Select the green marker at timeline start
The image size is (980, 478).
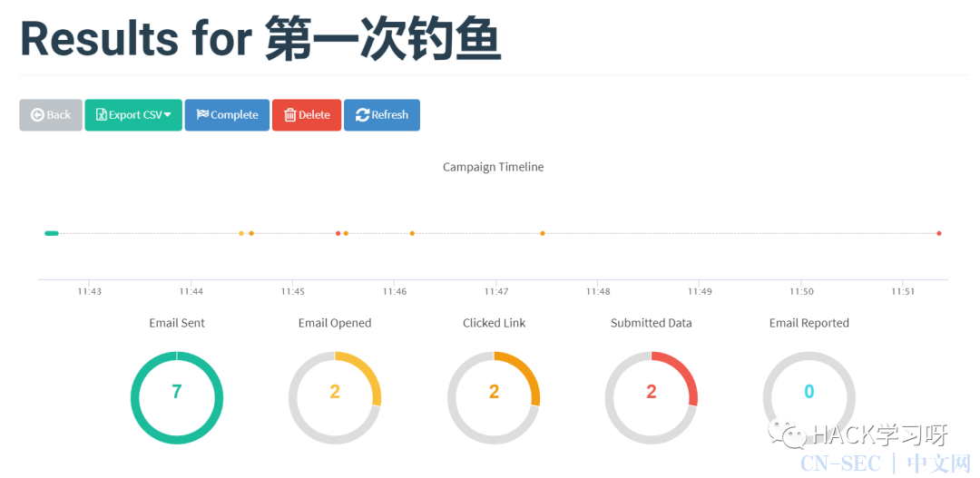[x=52, y=233]
